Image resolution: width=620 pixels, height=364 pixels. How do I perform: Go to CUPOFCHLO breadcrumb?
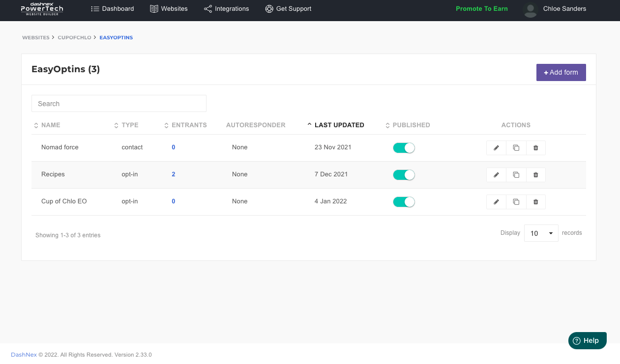click(x=74, y=38)
